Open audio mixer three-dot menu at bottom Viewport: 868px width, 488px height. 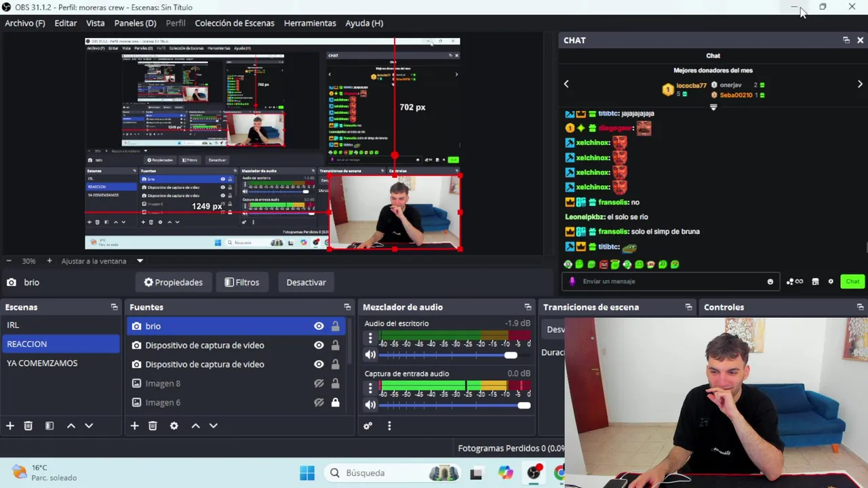[x=389, y=426]
